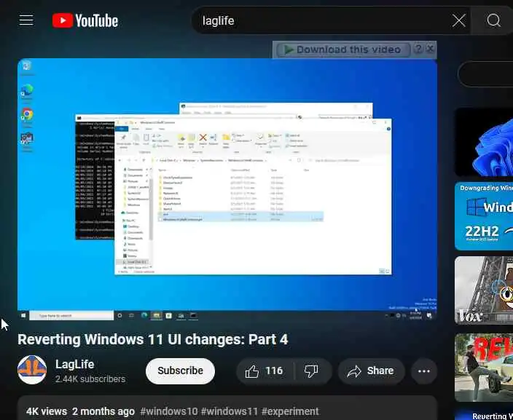Image resolution: width=513 pixels, height=420 pixels.
Task: Open the Downgrading Windows 22H2 video thumbnail
Action: [484, 216]
